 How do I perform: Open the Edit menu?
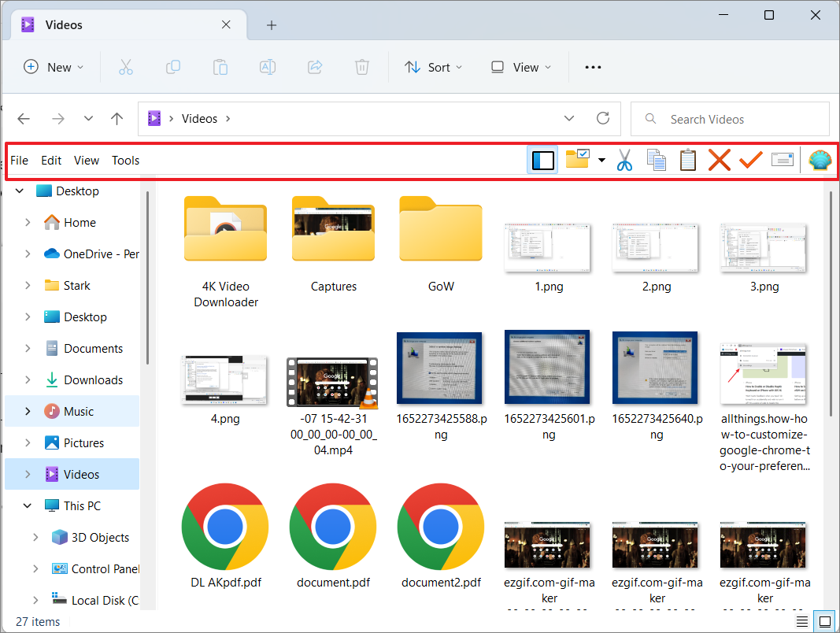[x=50, y=160]
